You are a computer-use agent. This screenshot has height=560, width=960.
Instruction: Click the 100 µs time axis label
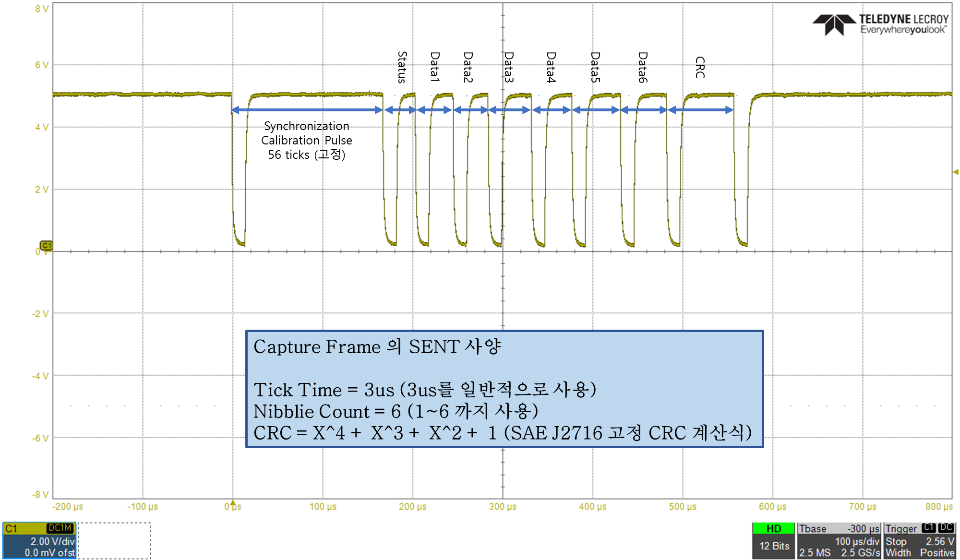pyautogui.click(x=323, y=507)
